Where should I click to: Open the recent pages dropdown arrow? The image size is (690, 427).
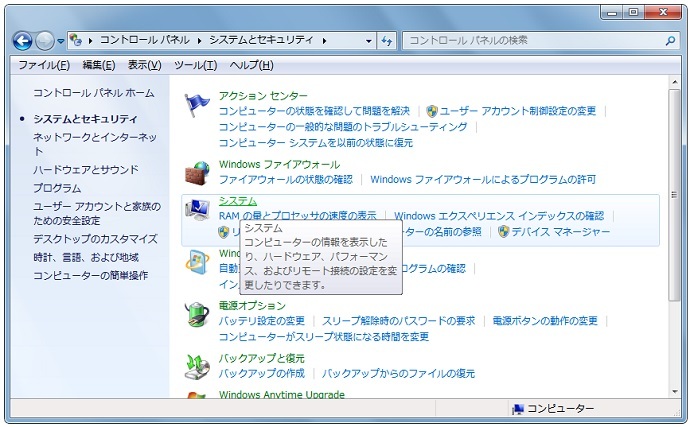tap(60, 41)
